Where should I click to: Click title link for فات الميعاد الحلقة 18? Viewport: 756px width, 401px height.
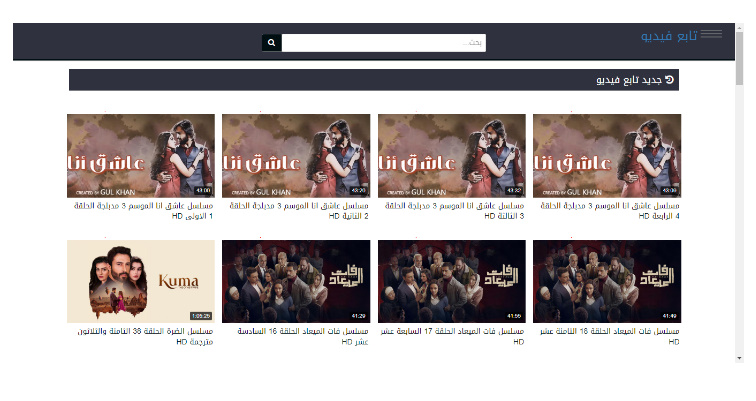pos(610,336)
